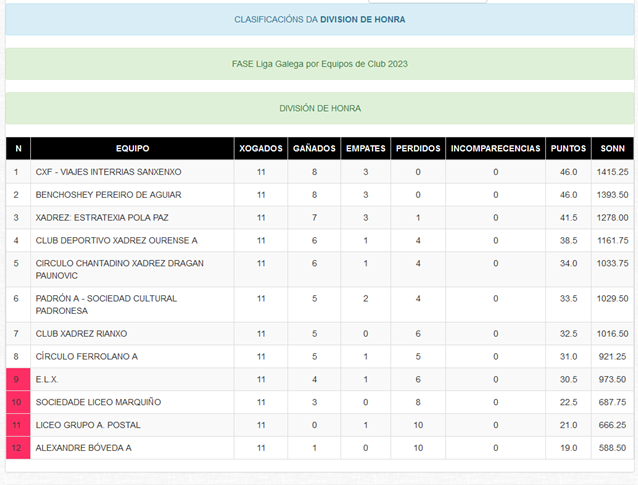
Task: Select the EMPATES column header
Action: 365,149
